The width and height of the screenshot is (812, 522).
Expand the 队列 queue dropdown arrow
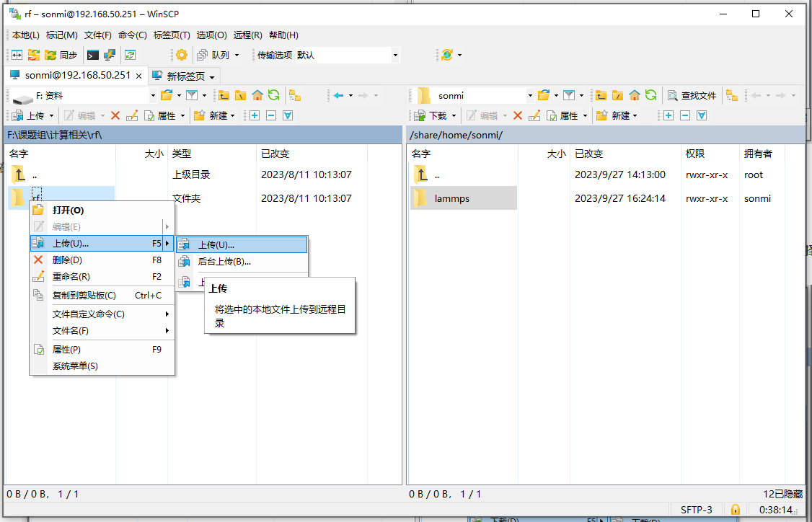(x=237, y=55)
